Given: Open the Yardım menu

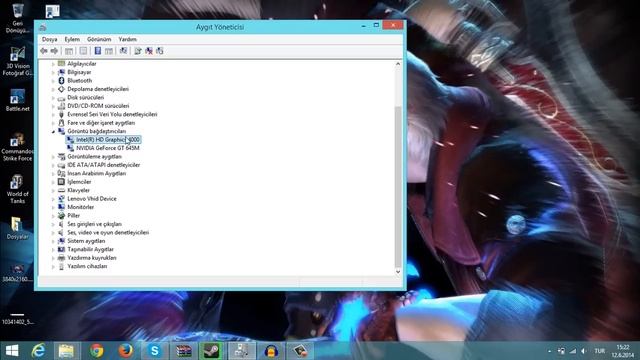Looking at the screenshot, I should tap(128, 39).
